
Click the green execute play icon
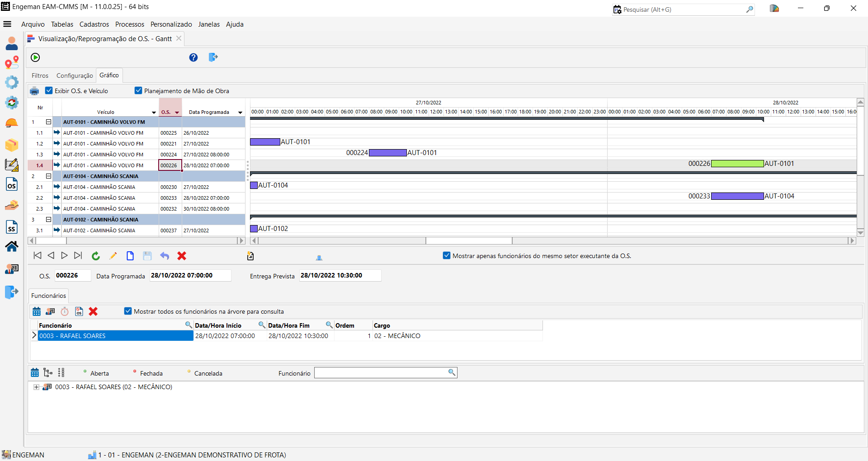pyautogui.click(x=35, y=57)
